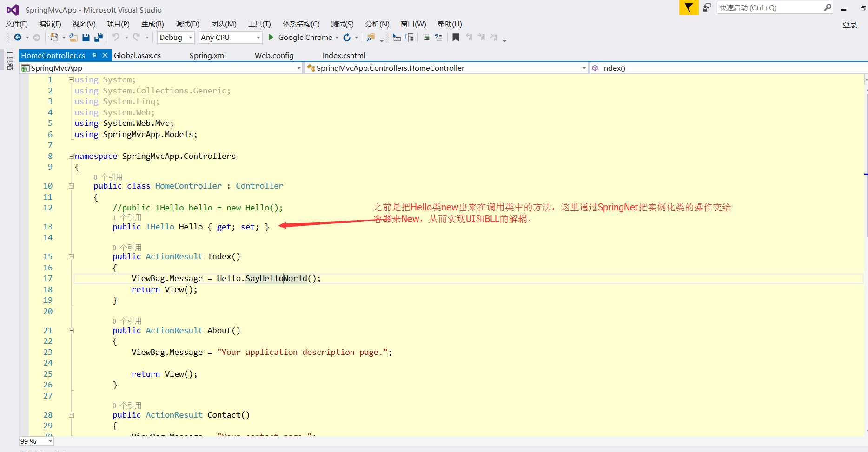
Task: Click the 登录 sign-in link
Action: pos(849,25)
